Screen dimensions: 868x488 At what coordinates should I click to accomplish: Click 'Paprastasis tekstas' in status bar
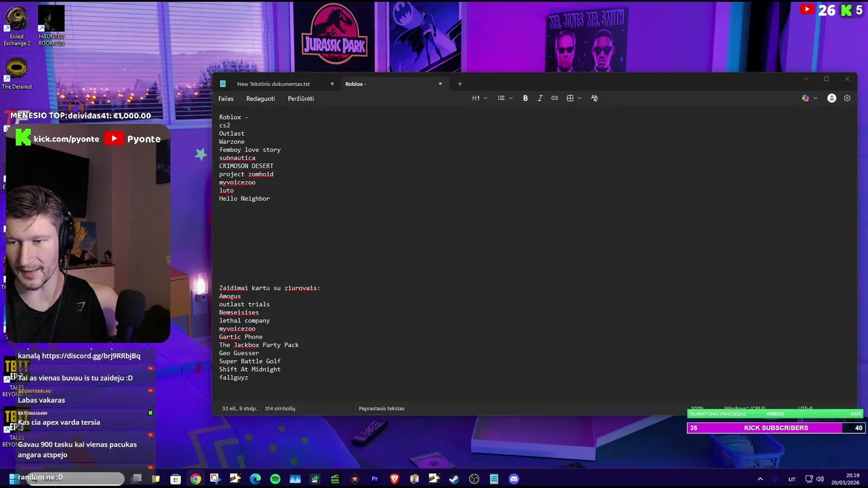pos(382,409)
